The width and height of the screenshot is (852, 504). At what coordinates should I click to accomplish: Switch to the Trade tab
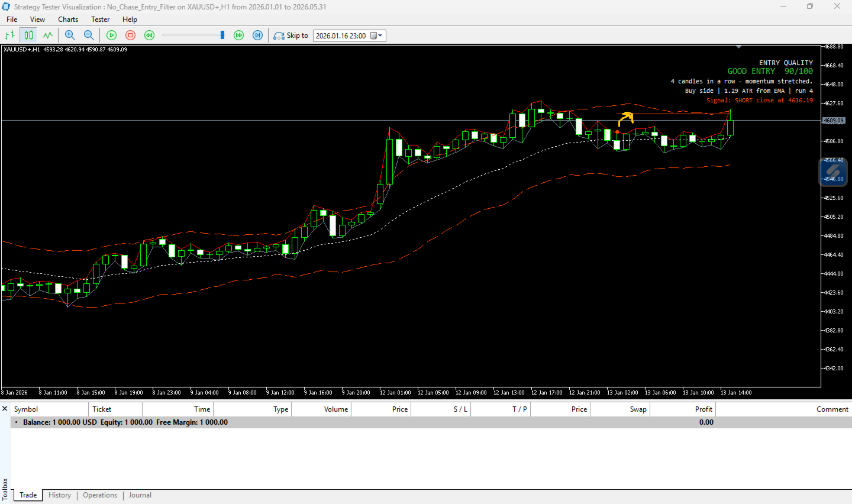pos(28,495)
